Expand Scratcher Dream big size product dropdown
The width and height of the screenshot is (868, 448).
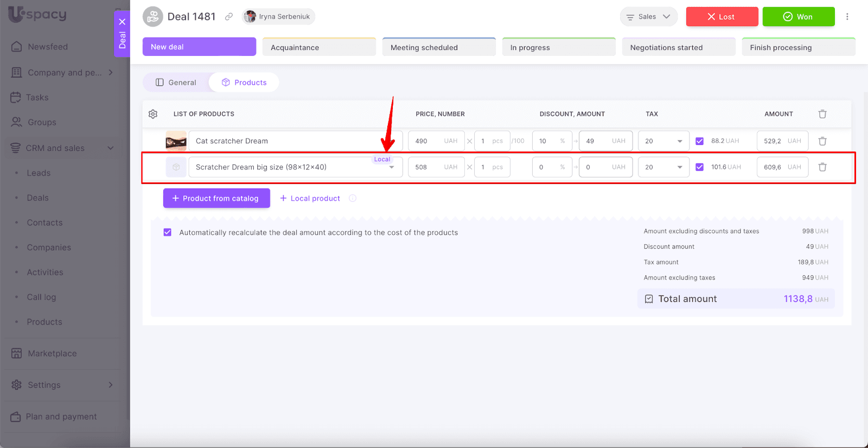point(392,168)
